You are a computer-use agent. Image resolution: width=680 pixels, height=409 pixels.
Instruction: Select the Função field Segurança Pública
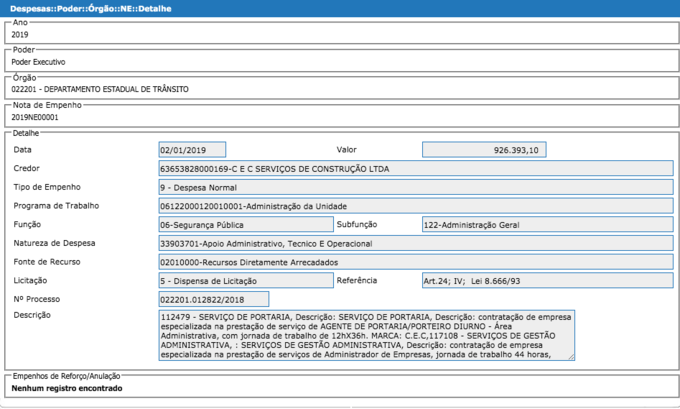point(245,225)
